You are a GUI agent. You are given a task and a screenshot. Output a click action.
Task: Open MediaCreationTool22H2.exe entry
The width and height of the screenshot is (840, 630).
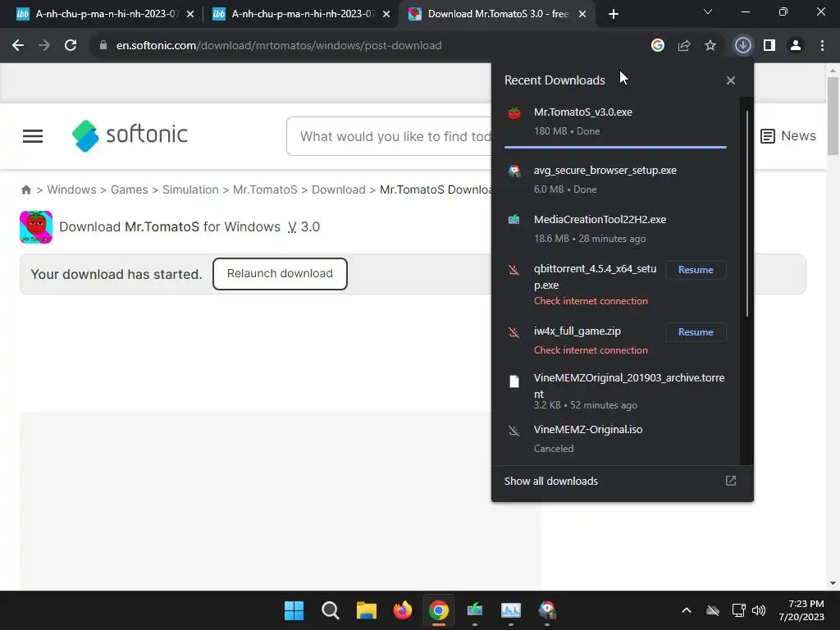click(x=615, y=229)
